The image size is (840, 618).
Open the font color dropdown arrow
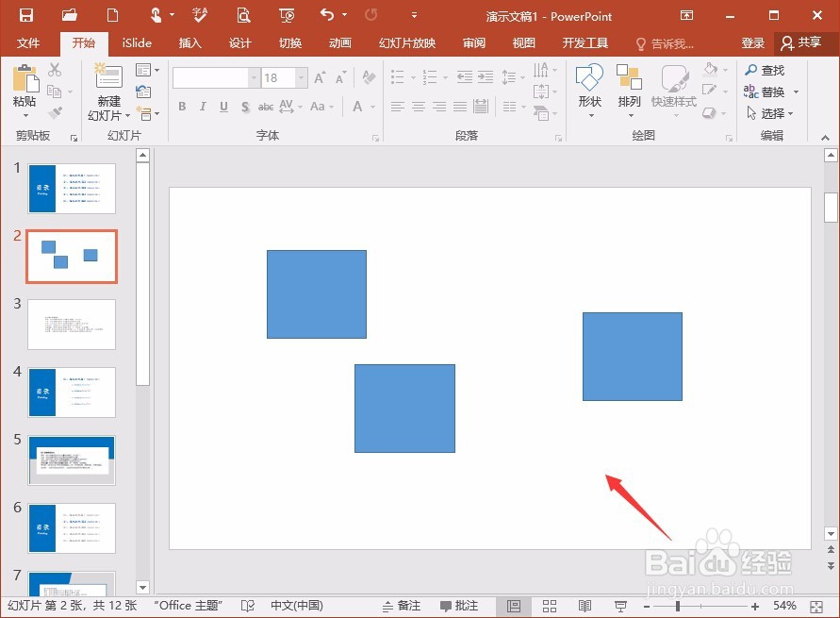pos(372,108)
